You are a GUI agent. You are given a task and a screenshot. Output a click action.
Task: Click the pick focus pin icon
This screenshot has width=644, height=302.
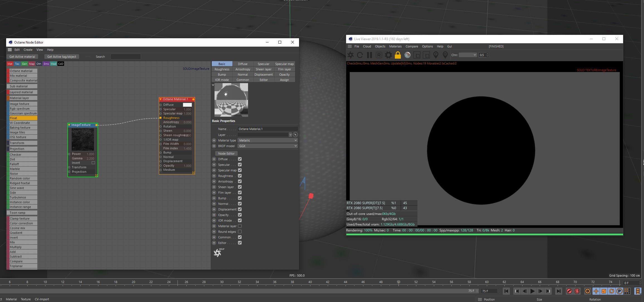(x=436, y=55)
